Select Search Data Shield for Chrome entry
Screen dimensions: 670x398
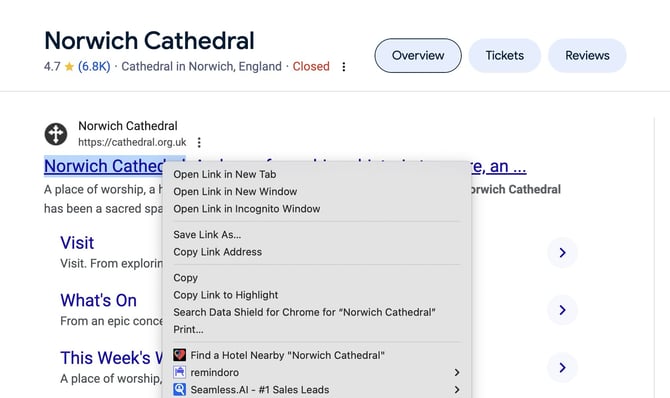click(x=317, y=312)
